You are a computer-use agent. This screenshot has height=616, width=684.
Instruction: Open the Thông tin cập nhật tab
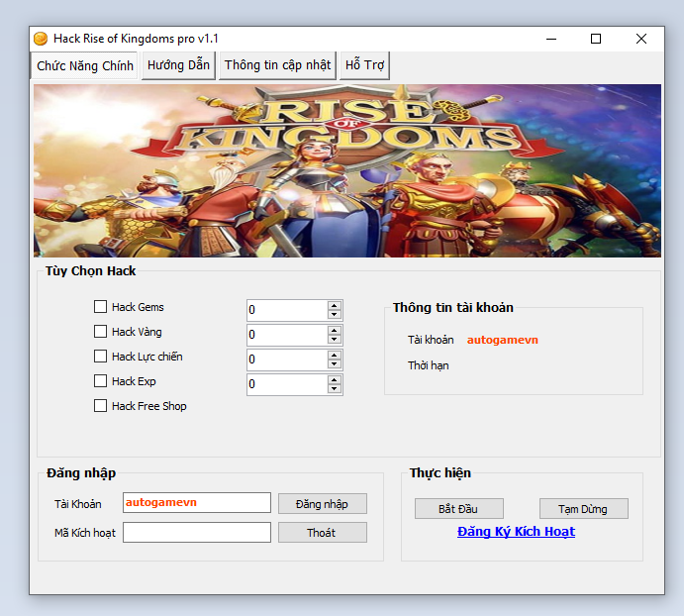point(277,65)
